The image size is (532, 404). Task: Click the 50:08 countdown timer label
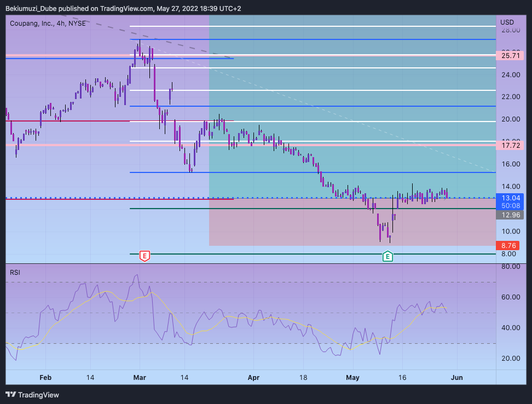511,206
